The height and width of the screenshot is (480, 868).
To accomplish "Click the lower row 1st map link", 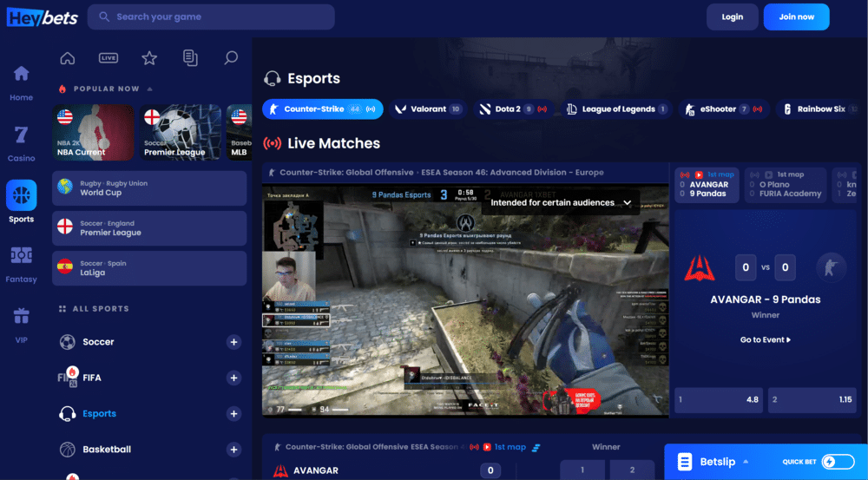I will point(510,447).
